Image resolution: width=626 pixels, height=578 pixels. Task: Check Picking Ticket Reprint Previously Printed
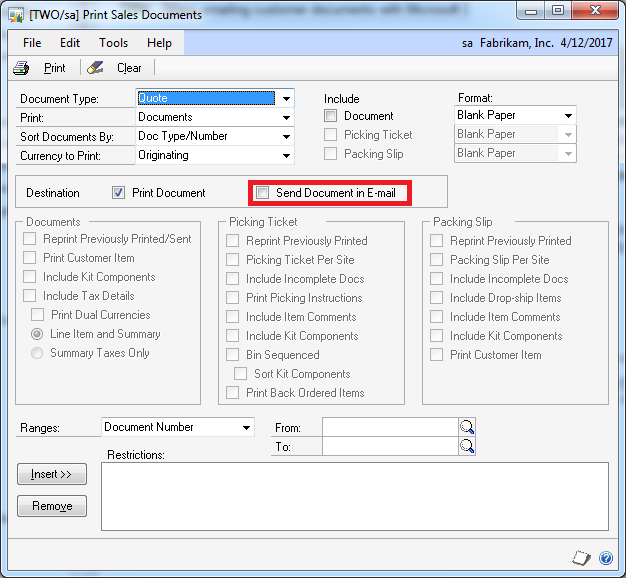pos(233,241)
